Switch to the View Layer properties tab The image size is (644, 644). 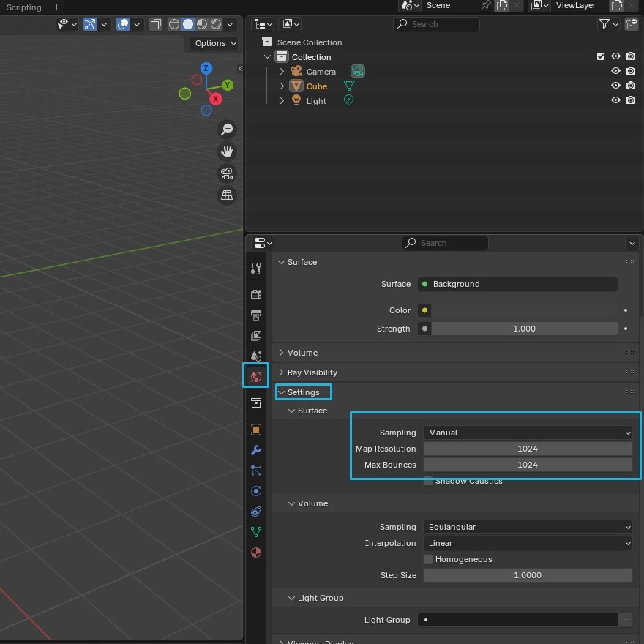(x=255, y=335)
